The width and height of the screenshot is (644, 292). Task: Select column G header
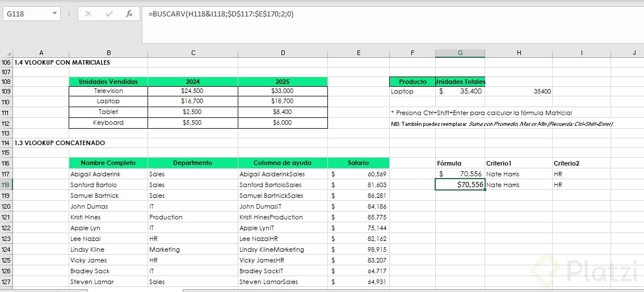[x=460, y=53]
